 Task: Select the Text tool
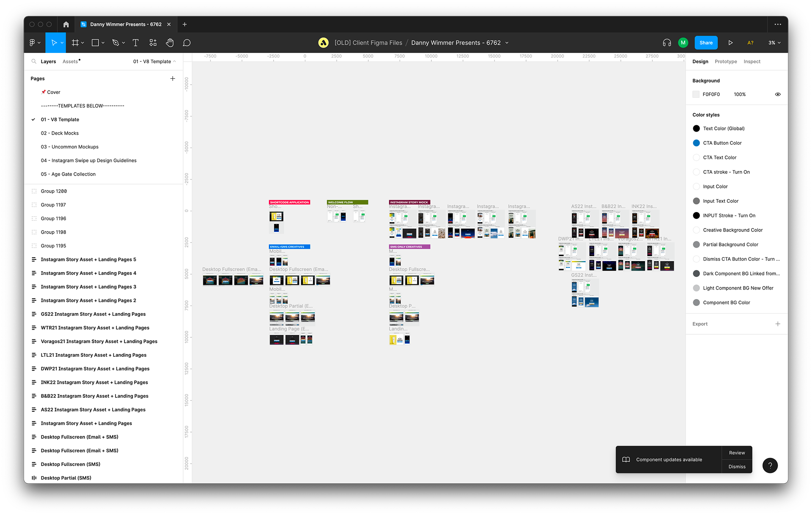tap(135, 43)
